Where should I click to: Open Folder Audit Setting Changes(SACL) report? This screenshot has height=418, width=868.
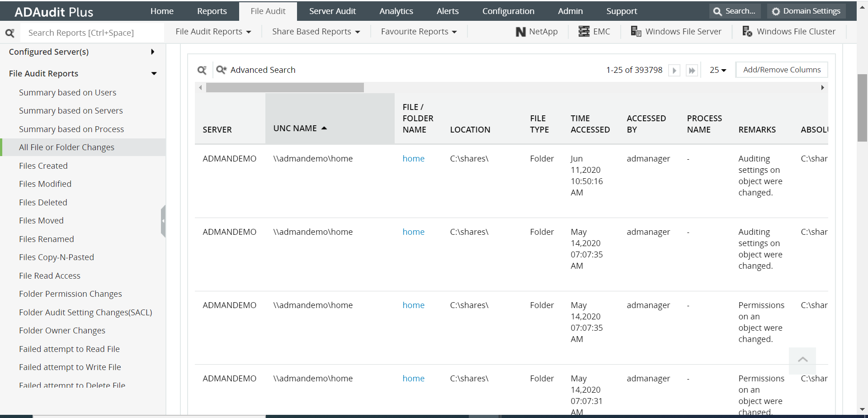point(85,313)
